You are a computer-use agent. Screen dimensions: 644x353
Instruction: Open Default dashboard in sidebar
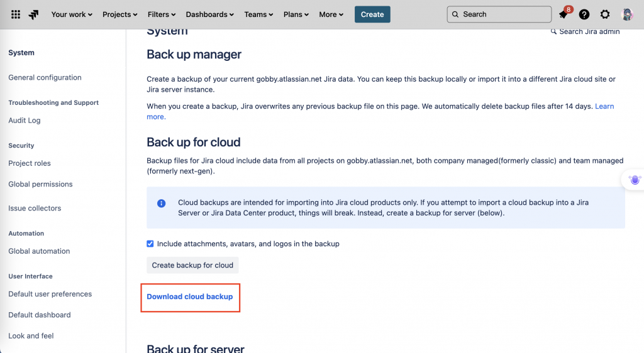tap(40, 315)
